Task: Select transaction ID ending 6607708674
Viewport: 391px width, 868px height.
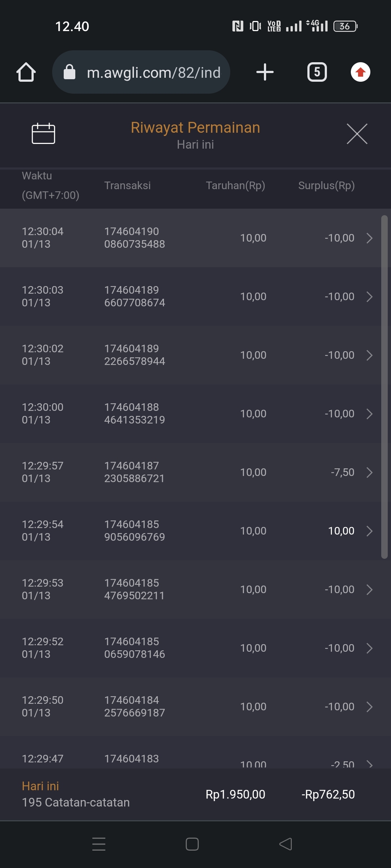Action: point(134,296)
